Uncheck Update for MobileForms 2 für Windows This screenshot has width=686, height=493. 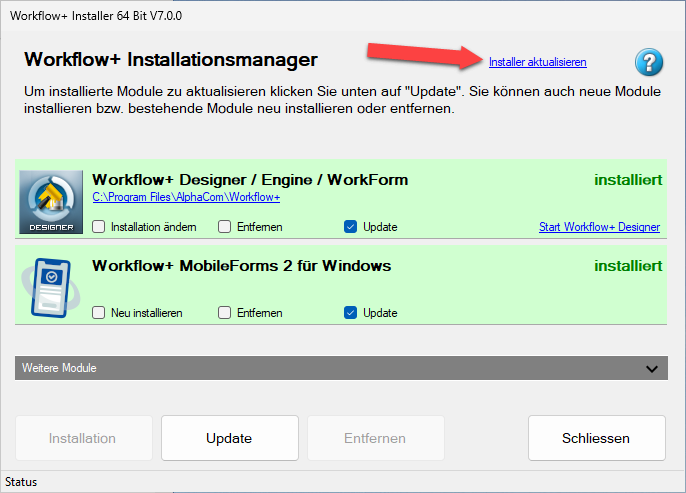click(x=350, y=313)
